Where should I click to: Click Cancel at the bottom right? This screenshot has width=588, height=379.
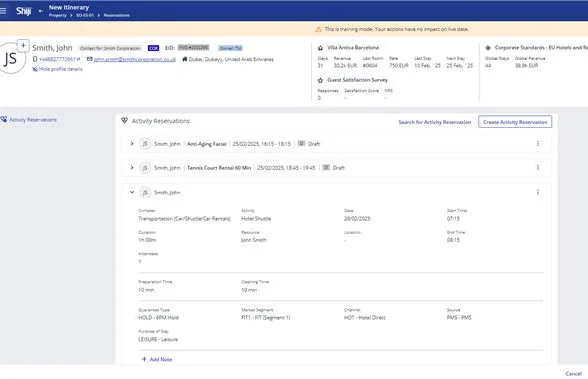tap(573, 374)
